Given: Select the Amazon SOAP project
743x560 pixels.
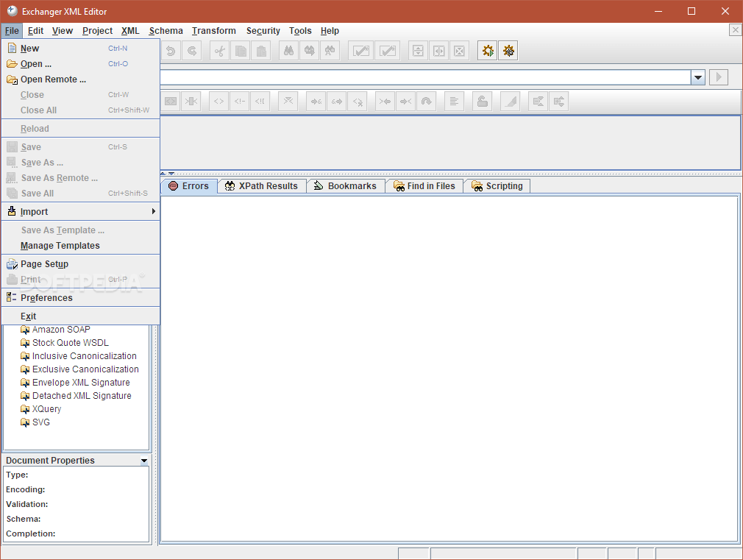Looking at the screenshot, I should tap(61, 329).
